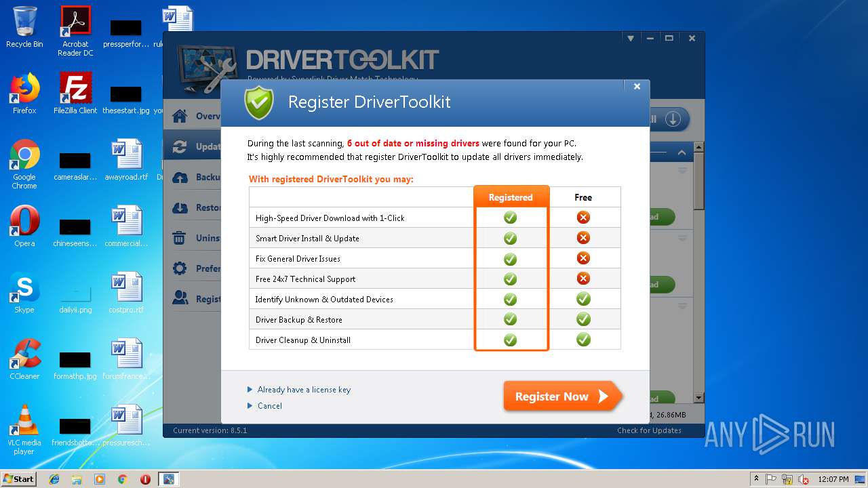Image resolution: width=868 pixels, height=488 pixels.
Task: Click Smart Driver Install & Update row
Action: click(435, 238)
